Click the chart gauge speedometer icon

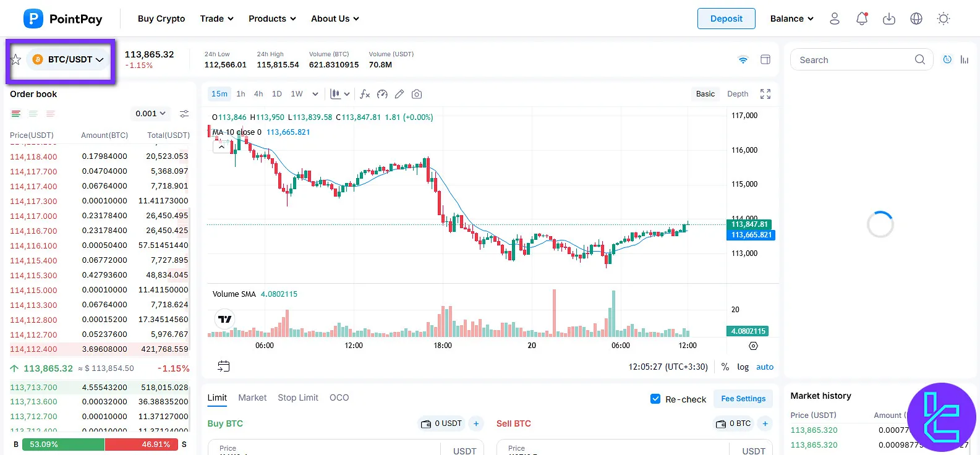pos(382,94)
